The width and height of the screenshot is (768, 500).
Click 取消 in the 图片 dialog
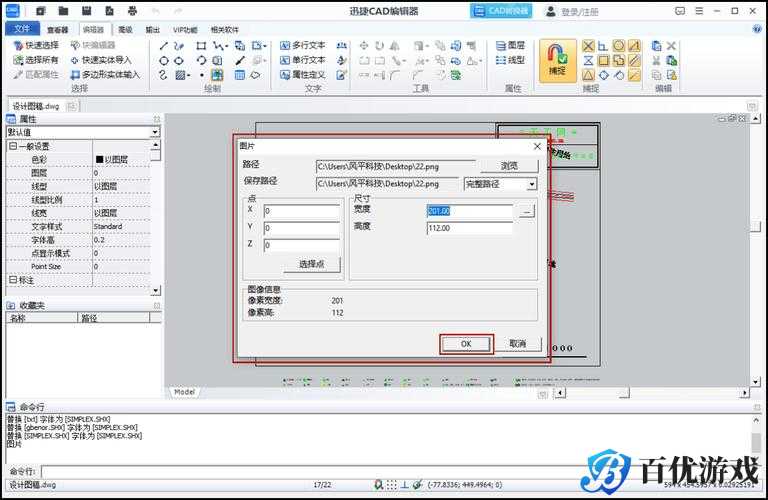point(518,344)
